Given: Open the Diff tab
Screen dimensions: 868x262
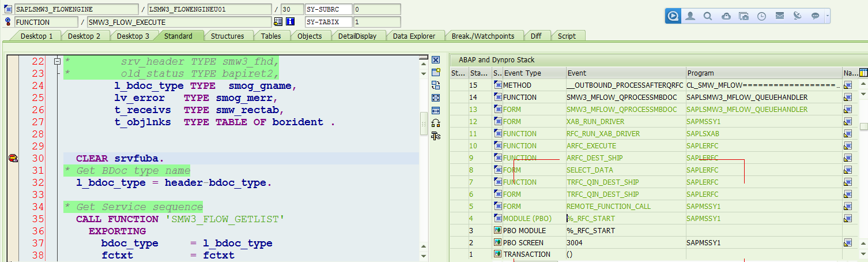Looking at the screenshot, I should coord(536,36).
